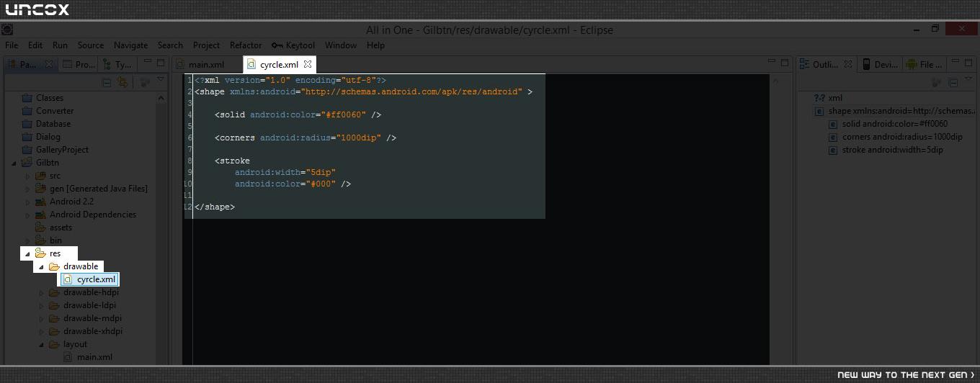Open the Navigate menu
980x383 pixels.
tap(130, 45)
